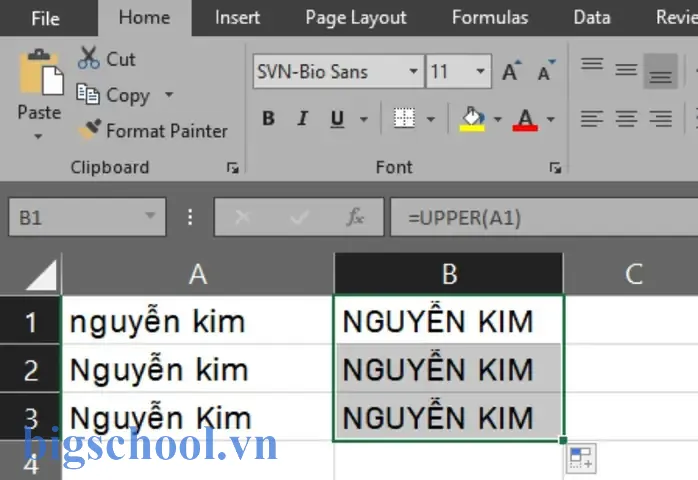The height and width of the screenshot is (480, 698).
Task: Open the Name Box dropdown
Action: coord(150,216)
